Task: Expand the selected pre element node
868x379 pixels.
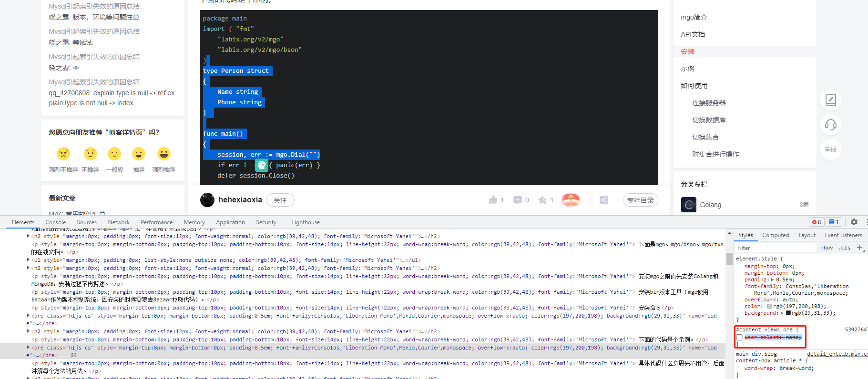Action: [28, 348]
